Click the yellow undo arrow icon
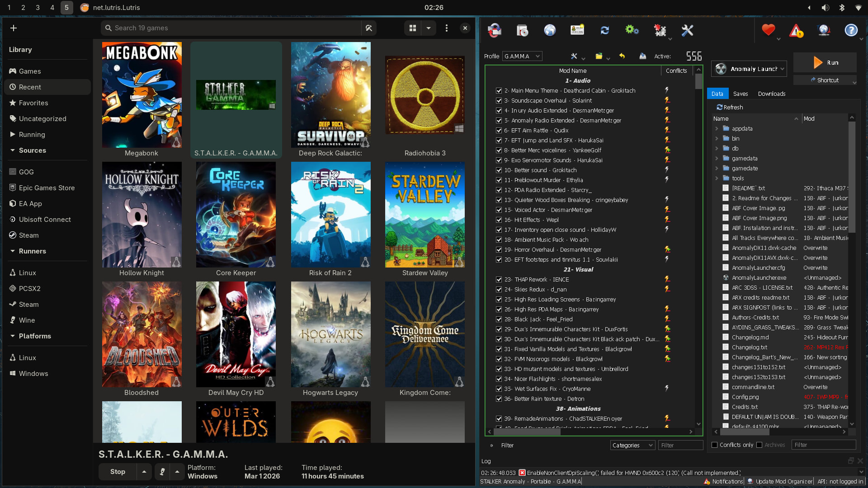Screen dimensions: 868x488 point(622,56)
